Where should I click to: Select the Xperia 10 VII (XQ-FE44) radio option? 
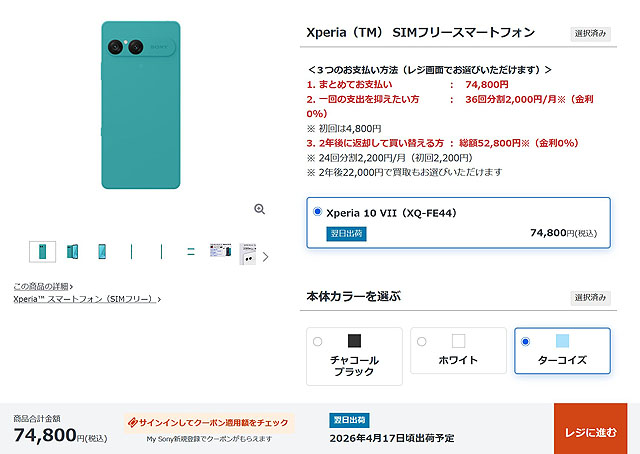click(x=318, y=212)
